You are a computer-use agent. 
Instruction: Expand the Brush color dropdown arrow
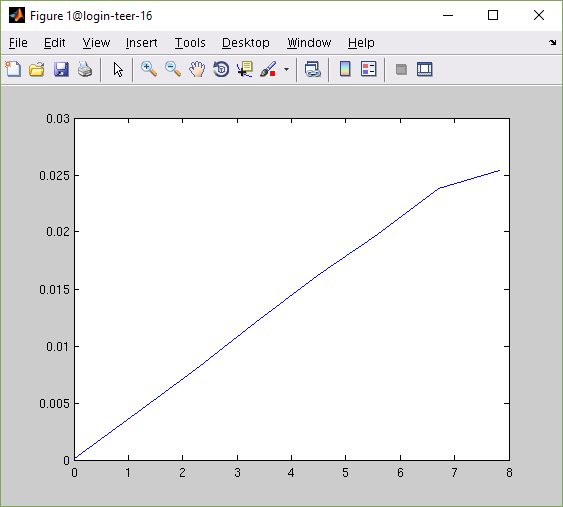click(x=286, y=69)
